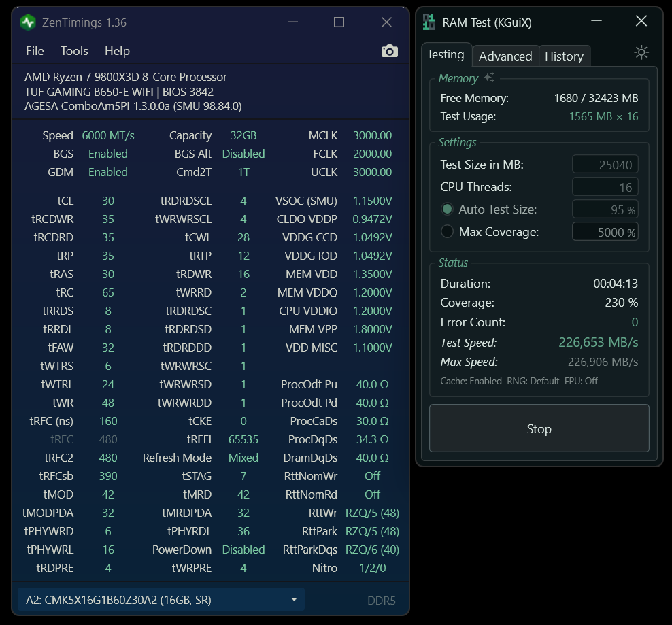
Task: Close the RAM Test window
Action: (x=641, y=20)
